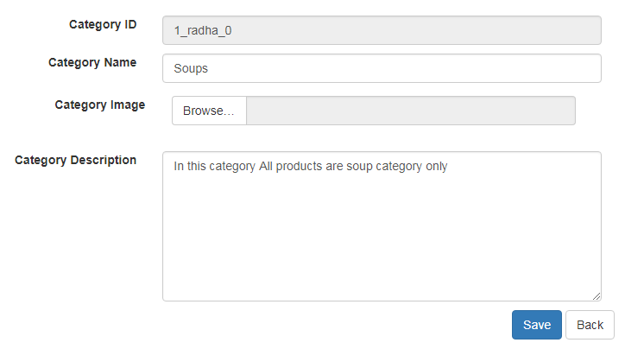Click the disabled Category ID field
Image resolution: width=644 pixels, height=349 pixels.
pyautogui.click(x=380, y=30)
